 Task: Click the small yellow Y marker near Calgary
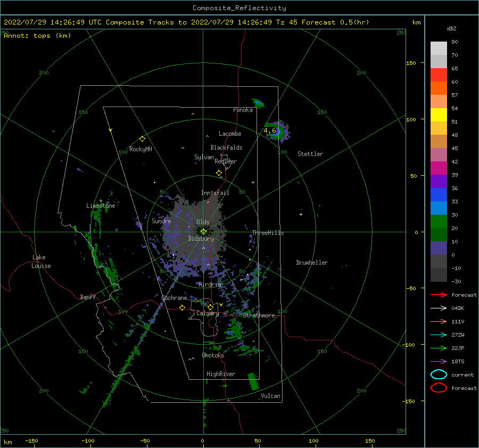coord(221,305)
